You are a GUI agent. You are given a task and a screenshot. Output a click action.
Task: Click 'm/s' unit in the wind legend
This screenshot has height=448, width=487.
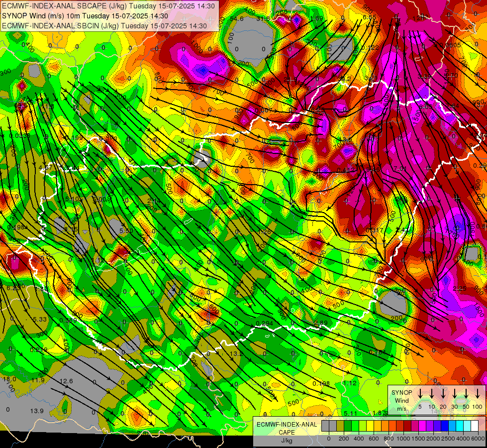401,409
